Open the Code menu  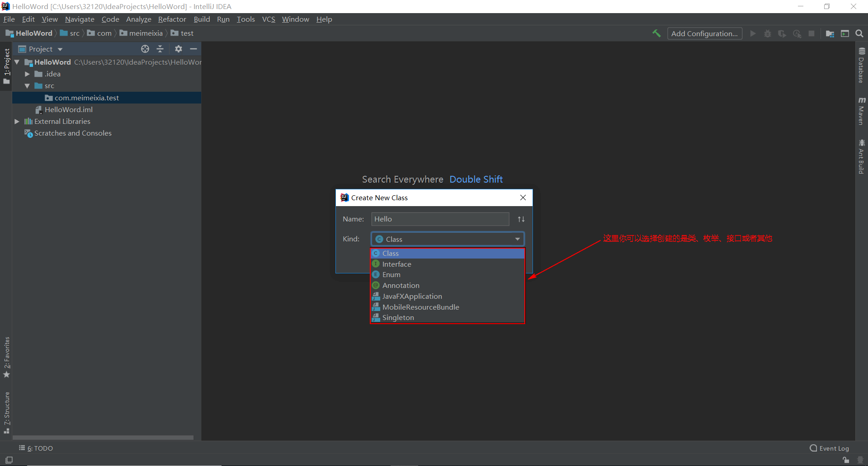tap(110, 19)
